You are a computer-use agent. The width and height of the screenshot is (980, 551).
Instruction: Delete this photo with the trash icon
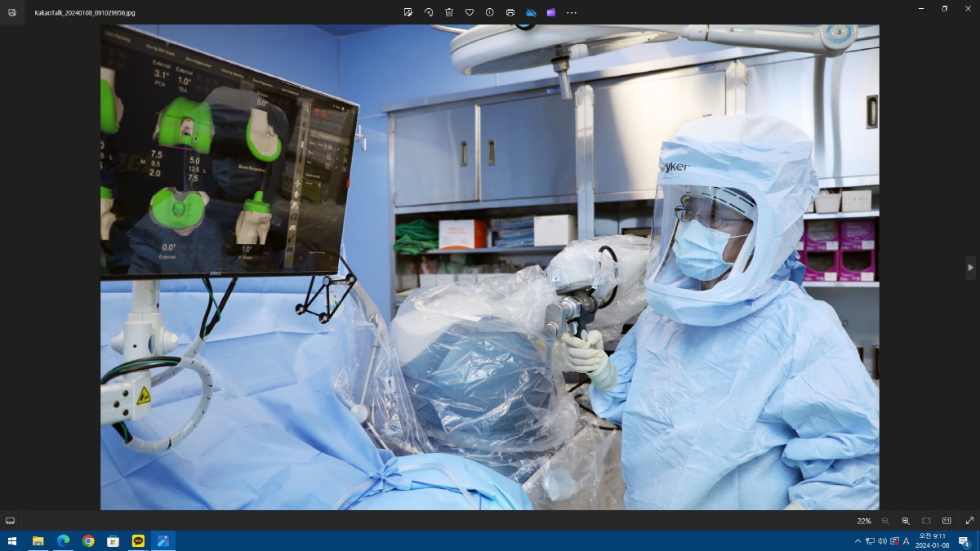coord(449,12)
